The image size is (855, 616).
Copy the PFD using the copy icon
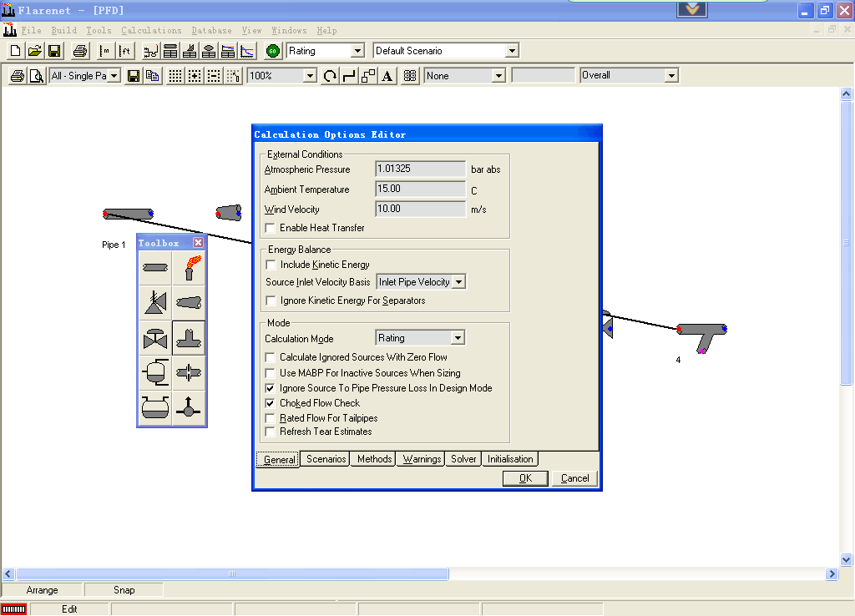[x=153, y=76]
